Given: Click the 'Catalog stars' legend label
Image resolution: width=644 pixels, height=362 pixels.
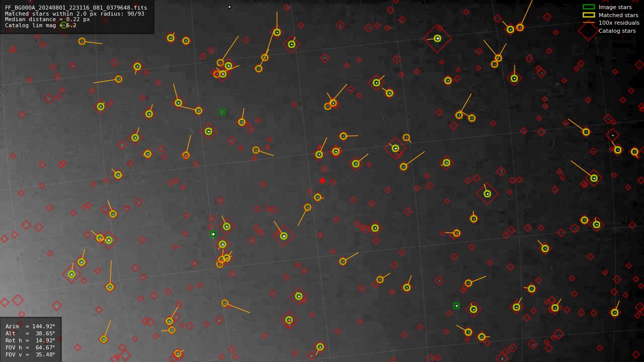Looking at the screenshot, I should pos(617,31).
